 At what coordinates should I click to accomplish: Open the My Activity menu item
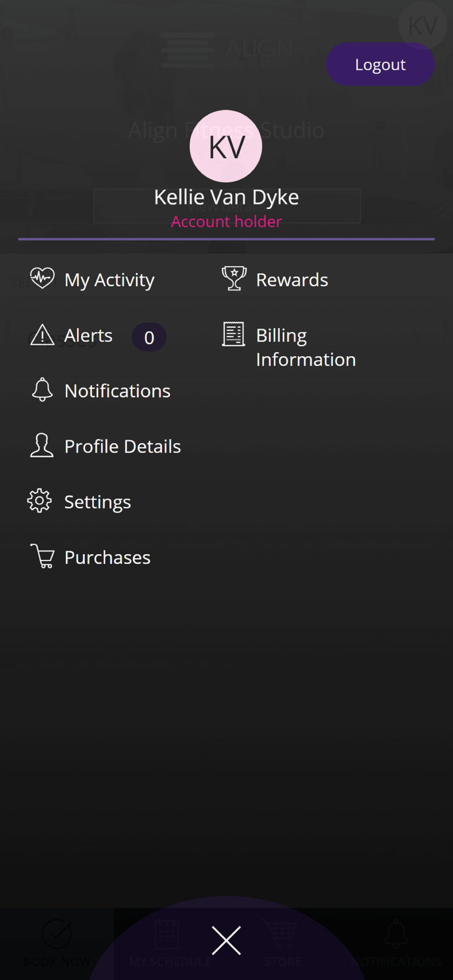[x=109, y=280]
